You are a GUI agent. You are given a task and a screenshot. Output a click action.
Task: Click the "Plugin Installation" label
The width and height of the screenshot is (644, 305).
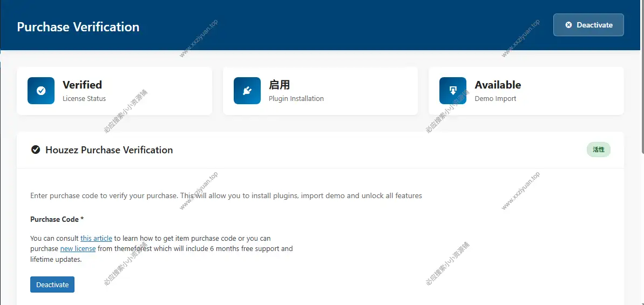(x=296, y=99)
